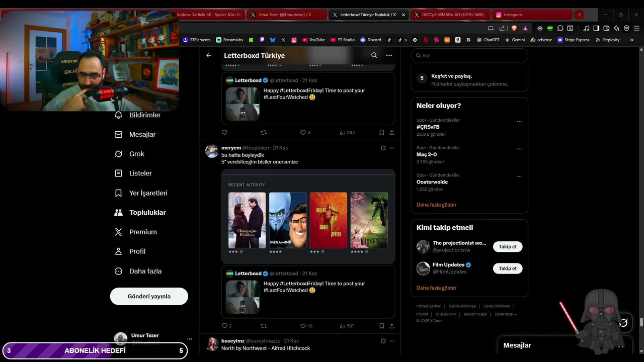This screenshot has height=362, width=644.
Task: Open Profil in the sidebar
Action: point(130,251)
